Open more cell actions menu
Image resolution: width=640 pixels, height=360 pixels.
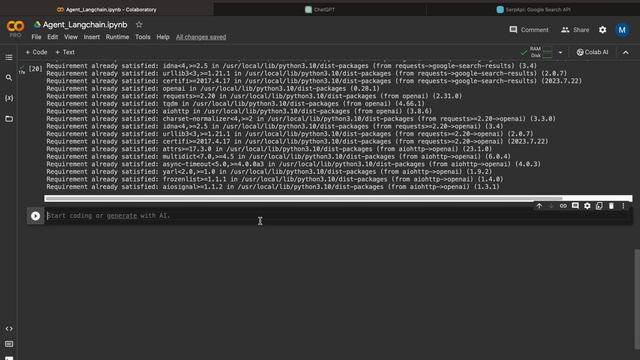(623, 206)
